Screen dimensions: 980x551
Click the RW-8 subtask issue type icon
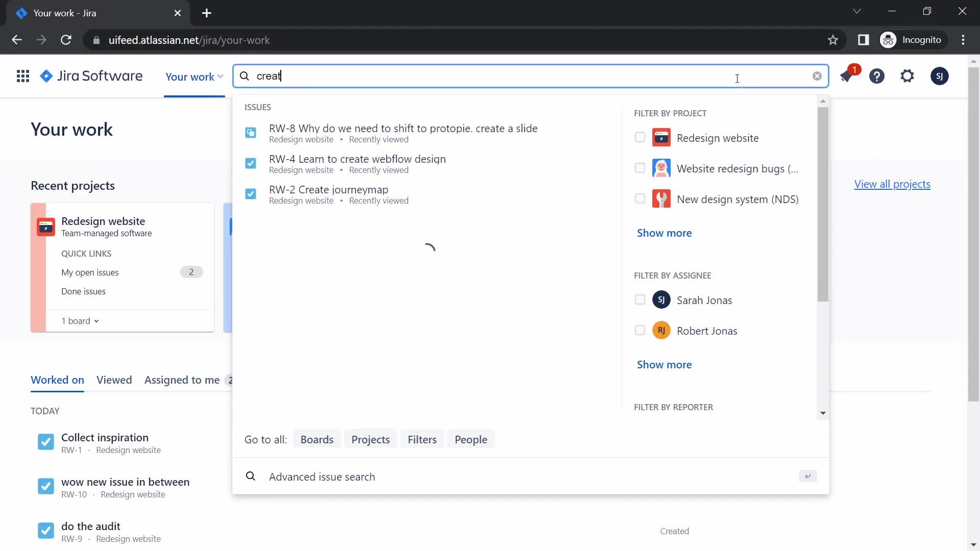(251, 133)
